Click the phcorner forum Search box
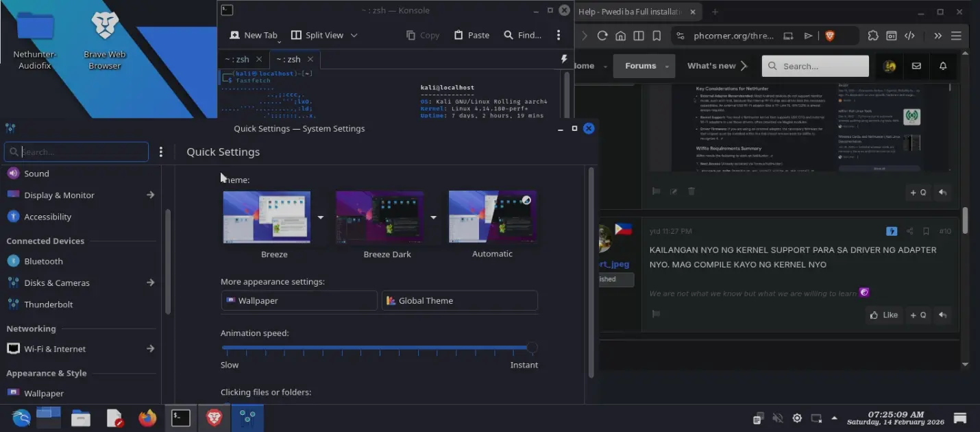This screenshot has height=432, width=980. pos(816,66)
